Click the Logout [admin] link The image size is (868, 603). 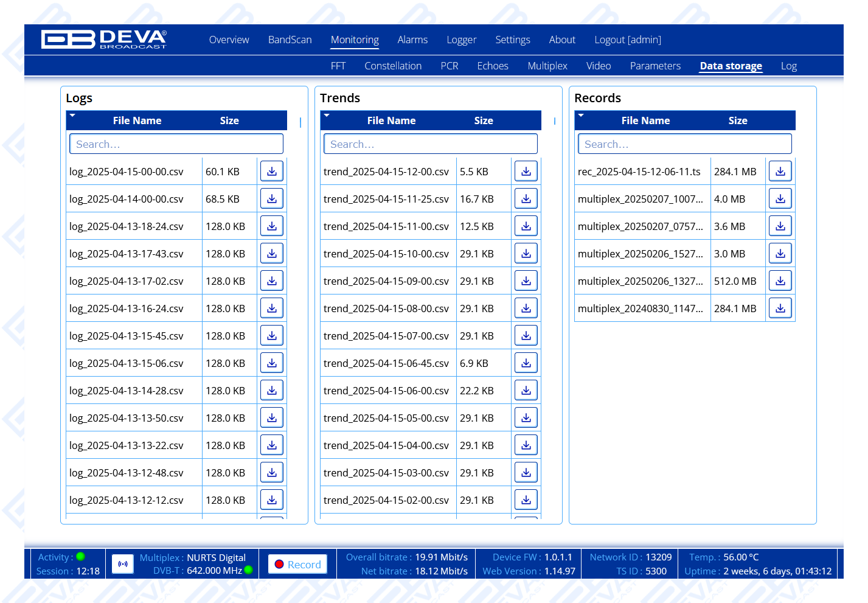click(x=627, y=40)
